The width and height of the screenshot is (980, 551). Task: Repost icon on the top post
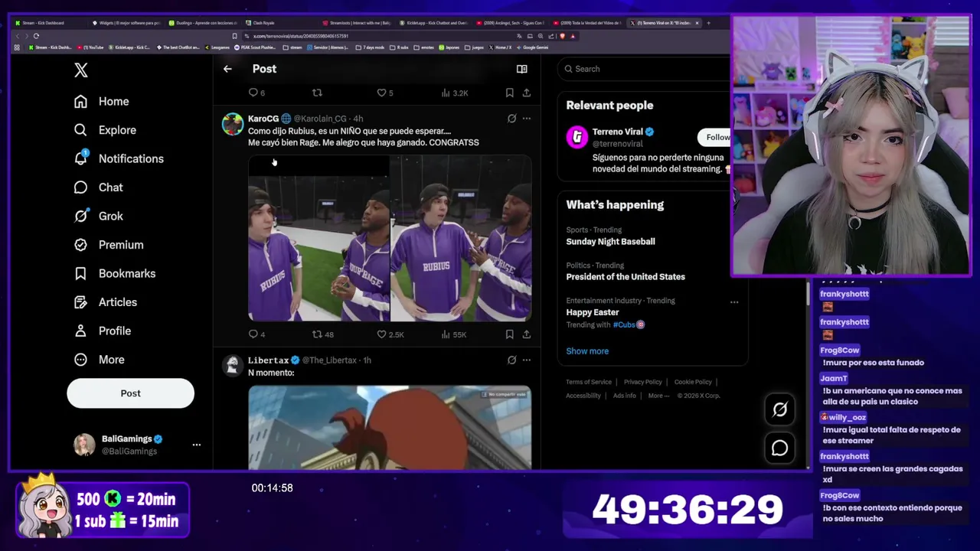click(x=317, y=93)
